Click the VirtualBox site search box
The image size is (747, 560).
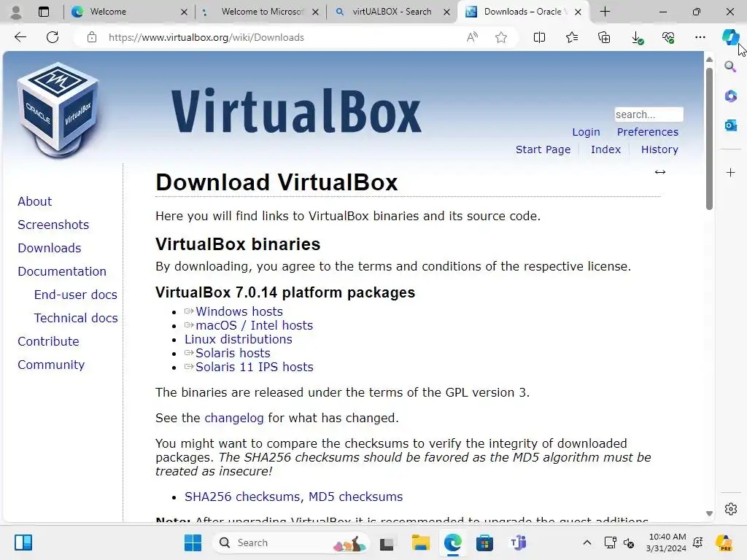pos(649,114)
